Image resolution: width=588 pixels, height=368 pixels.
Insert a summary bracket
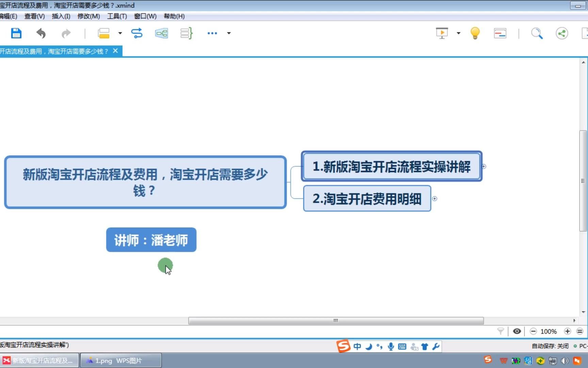[x=186, y=33]
